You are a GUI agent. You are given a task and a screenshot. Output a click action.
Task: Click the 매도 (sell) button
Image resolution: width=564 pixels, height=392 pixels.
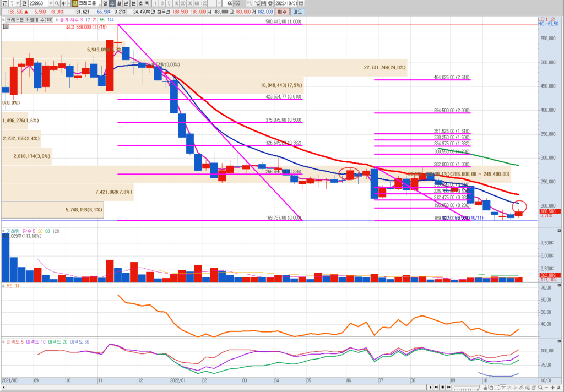297,11
